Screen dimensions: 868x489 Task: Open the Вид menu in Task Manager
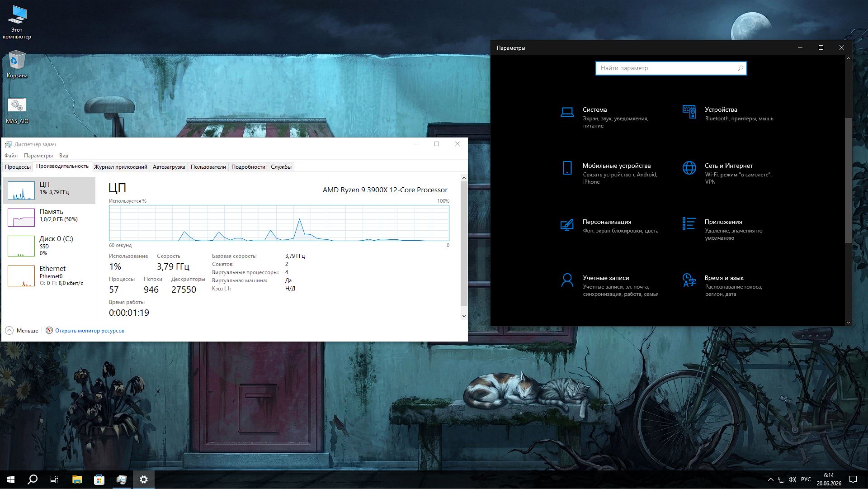pos(64,156)
